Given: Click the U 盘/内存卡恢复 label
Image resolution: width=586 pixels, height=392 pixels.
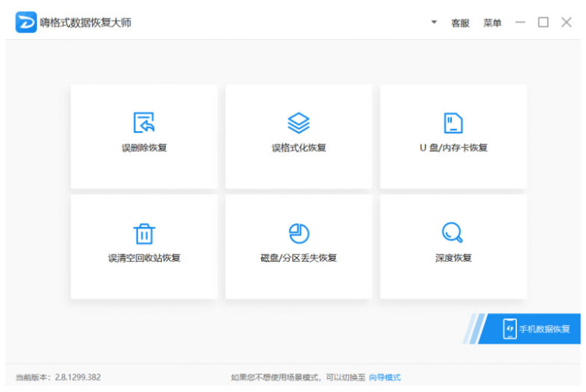Looking at the screenshot, I should click(x=453, y=147).
